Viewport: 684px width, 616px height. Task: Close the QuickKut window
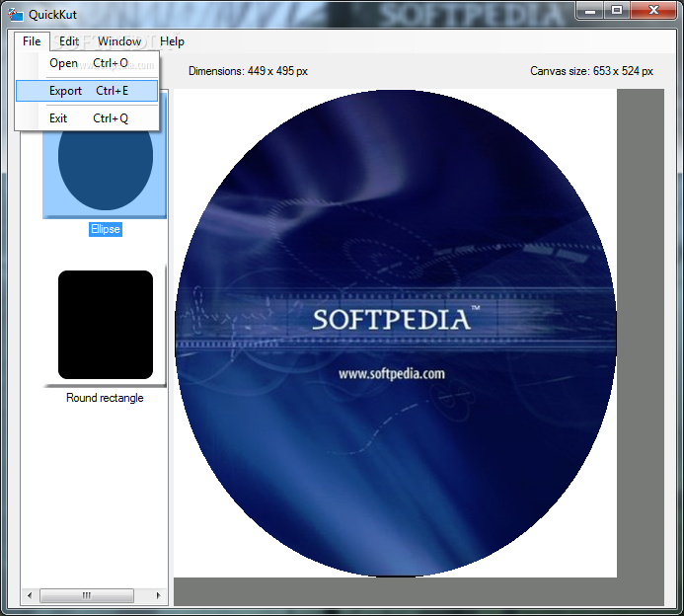(653, 11)
